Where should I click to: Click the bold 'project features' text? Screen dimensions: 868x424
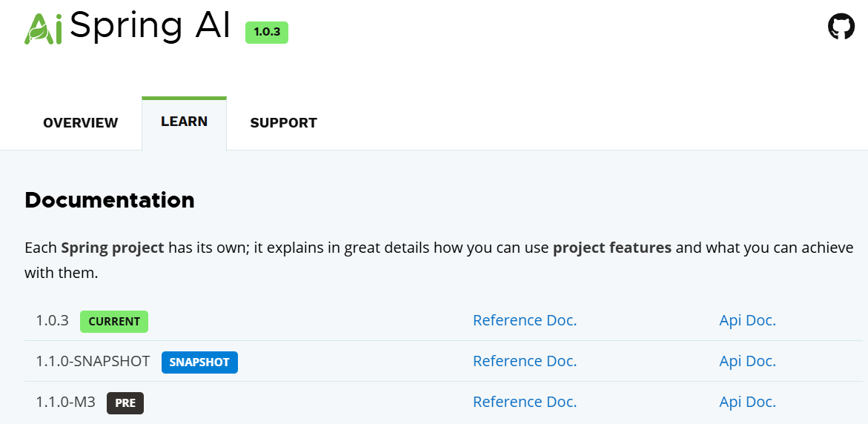click(612, 248)
